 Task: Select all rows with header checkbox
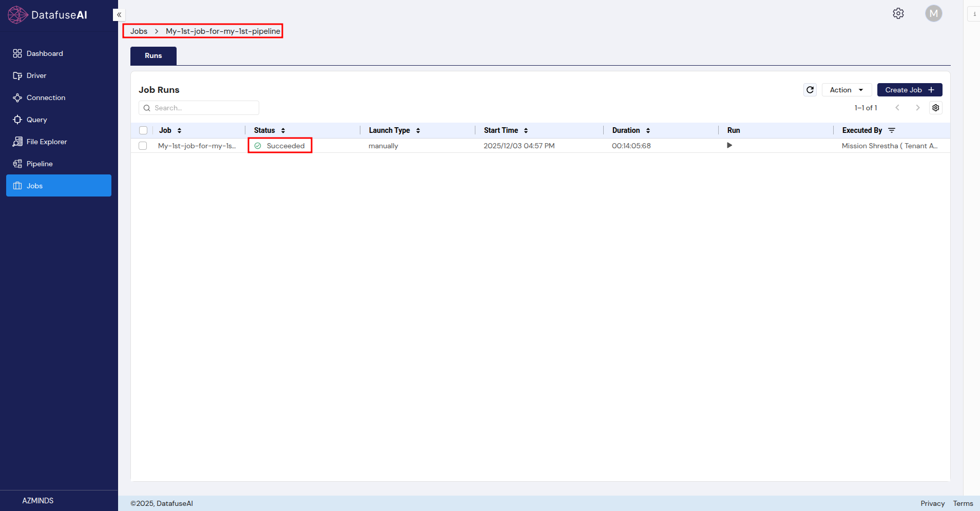click(143, 130)
